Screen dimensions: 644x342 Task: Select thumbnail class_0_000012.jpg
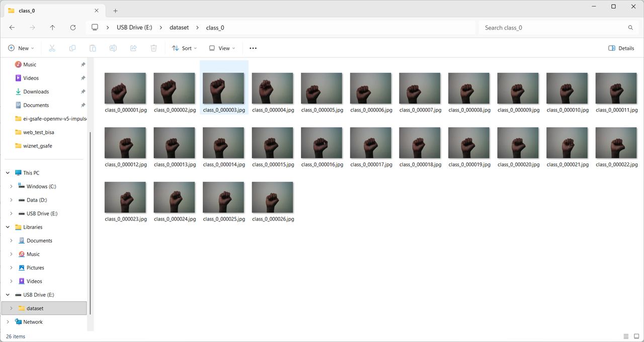coord(125,143)
